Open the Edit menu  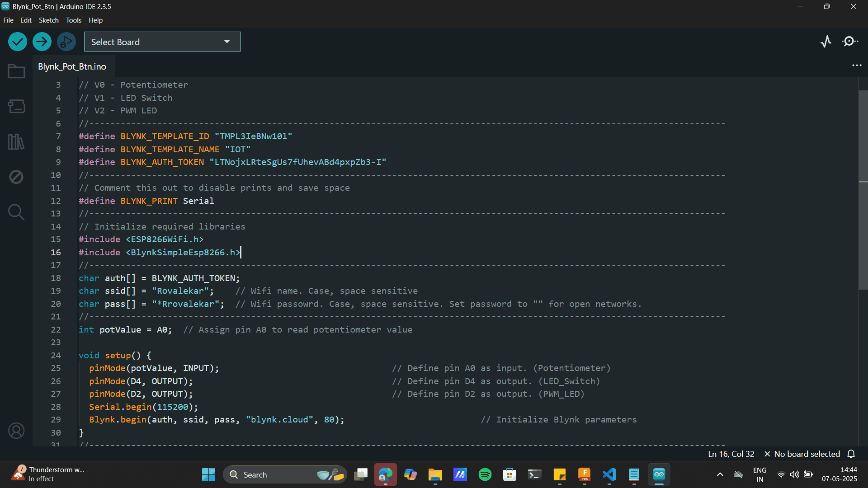(26, 20)
